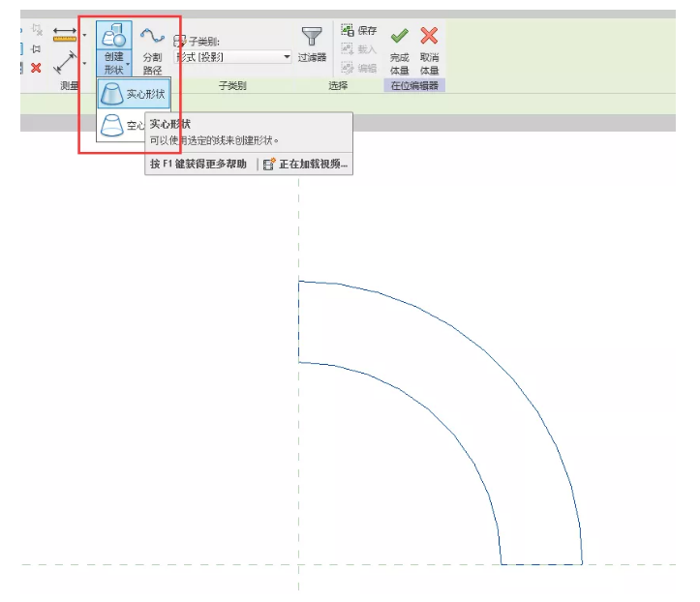Select the diagonal dimension tool

65,63
